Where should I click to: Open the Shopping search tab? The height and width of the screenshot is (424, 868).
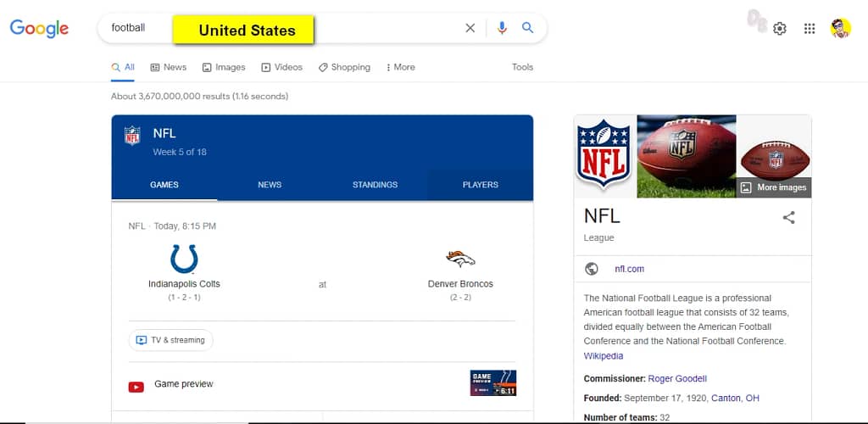point(344,67)
